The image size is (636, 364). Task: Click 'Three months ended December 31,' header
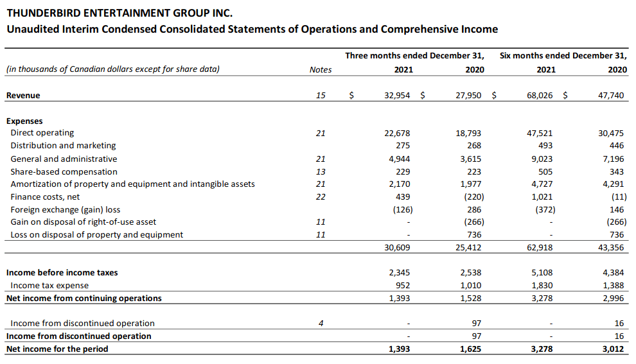[414, 56]
